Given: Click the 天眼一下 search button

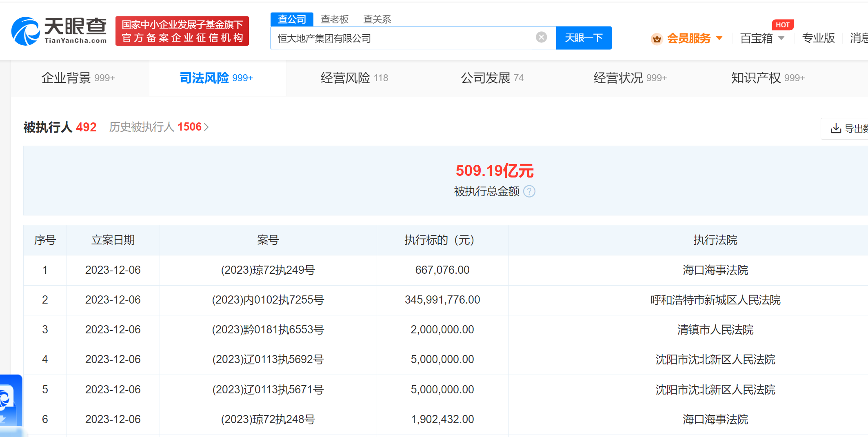Looking at the screenshot, I should (584, 38).
